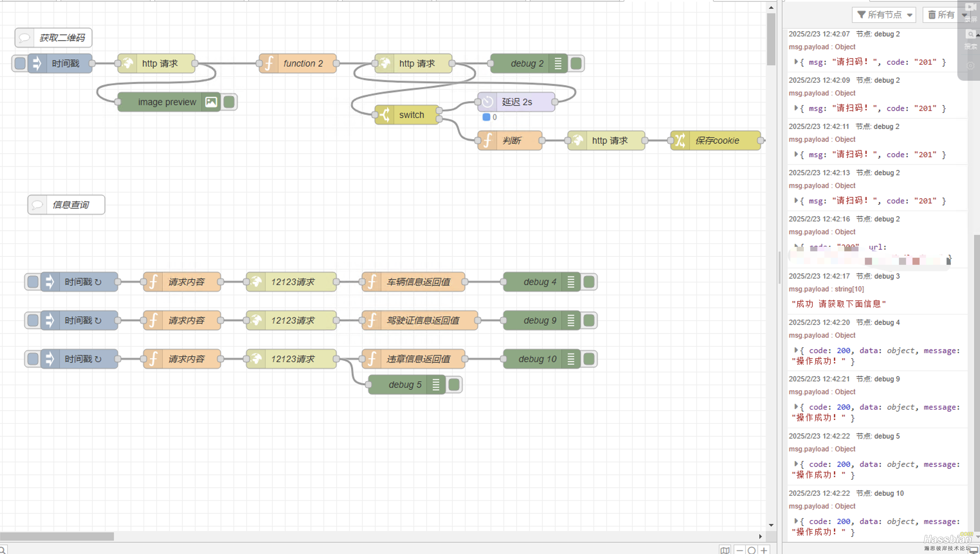Toggle debug 2 node output on or off
Screen dimensions: 980x554
[x=576, y=63]
